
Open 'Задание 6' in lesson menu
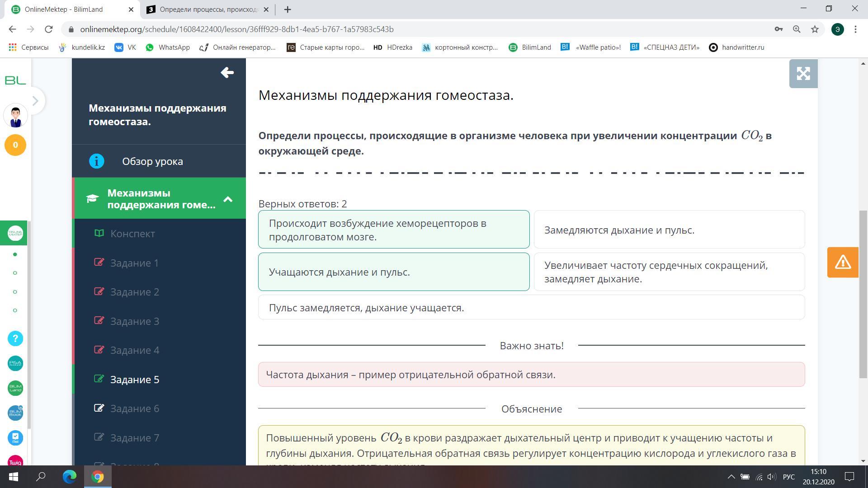tap(135, 408)
